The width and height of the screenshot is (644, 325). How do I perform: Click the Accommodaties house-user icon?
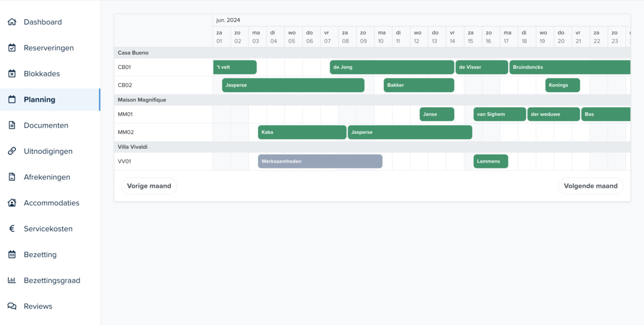pos(12,203)
